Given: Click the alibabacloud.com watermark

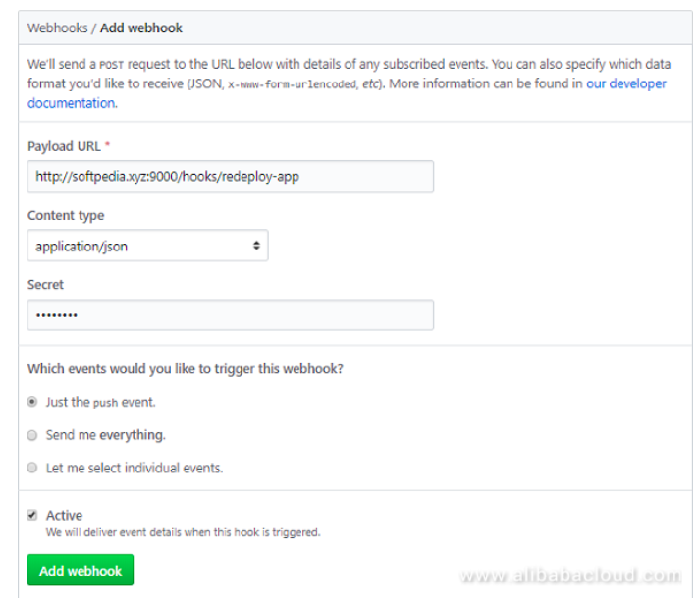Looking at the screenshot, I should click(x=570, y=575).
